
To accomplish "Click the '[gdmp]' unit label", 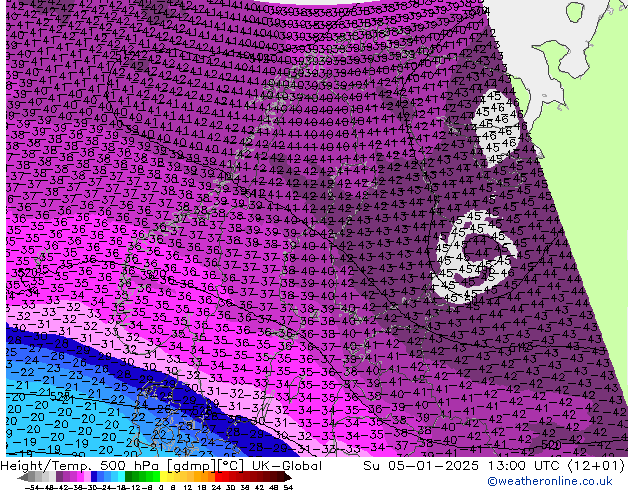I will tap(191, 466).
